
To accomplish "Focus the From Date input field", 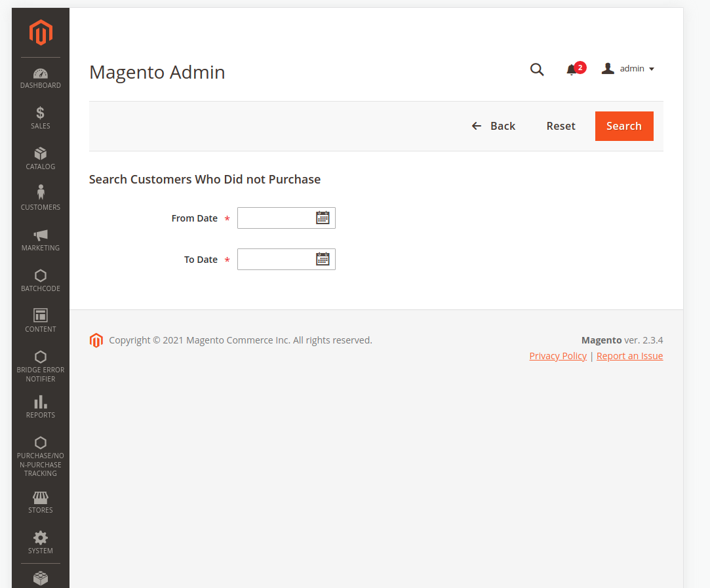I will point(275,218).
